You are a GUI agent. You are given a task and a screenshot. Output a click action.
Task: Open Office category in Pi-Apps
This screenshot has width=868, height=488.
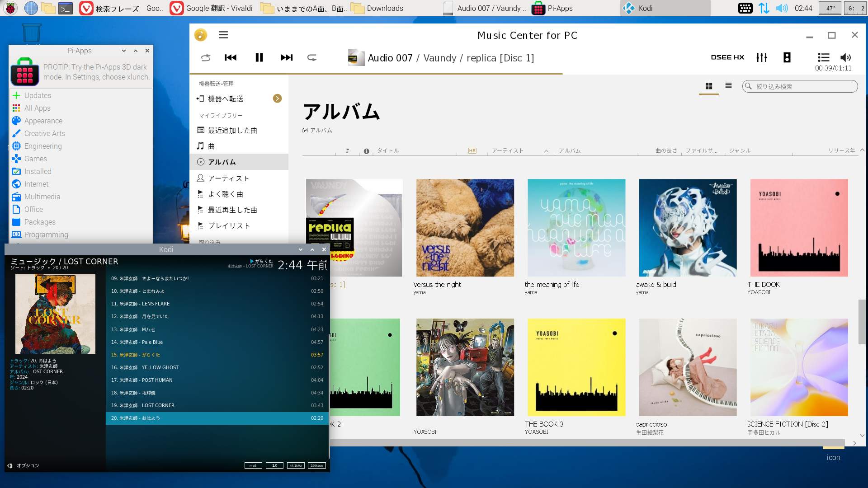pyautogui.click(x=80, y=209)
